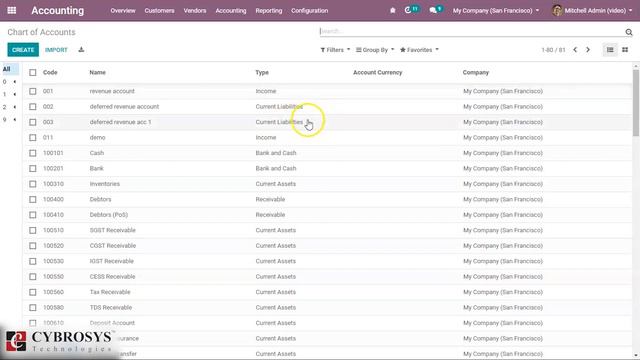
Task: Tick checkbox for demo account 011
Action: coord(33,138)
